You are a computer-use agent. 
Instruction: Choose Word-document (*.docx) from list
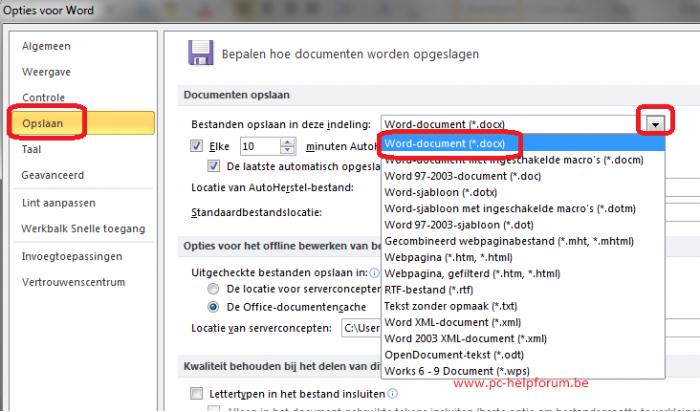(x=523, y=143)
